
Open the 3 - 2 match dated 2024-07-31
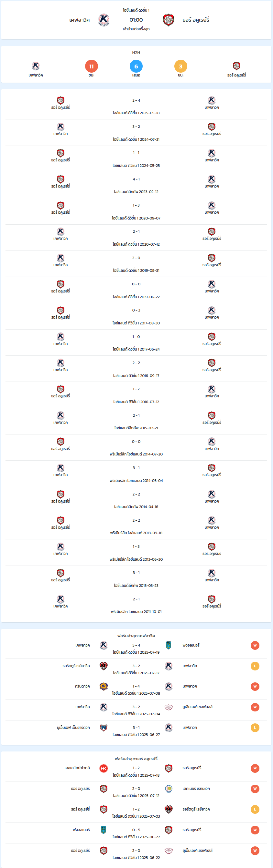(136, 133)
